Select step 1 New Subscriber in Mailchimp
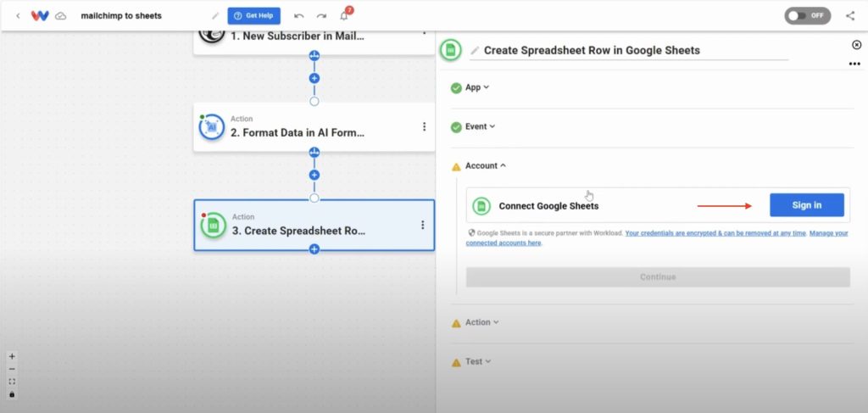Screen dimensions: 868x413 (x=314, y=42)
